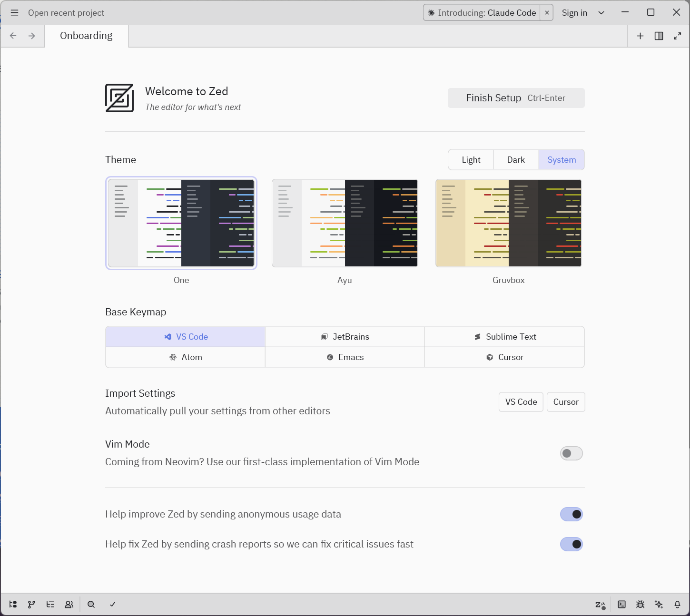690x616 pixels.
Task: Open the outline panel icon
Action: (x=50, y=604)
